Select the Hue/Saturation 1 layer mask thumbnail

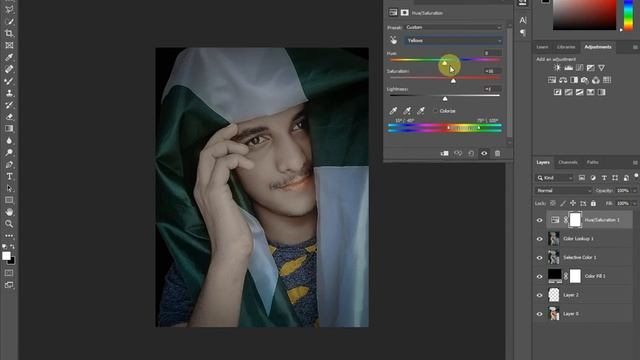click(575, 220)
